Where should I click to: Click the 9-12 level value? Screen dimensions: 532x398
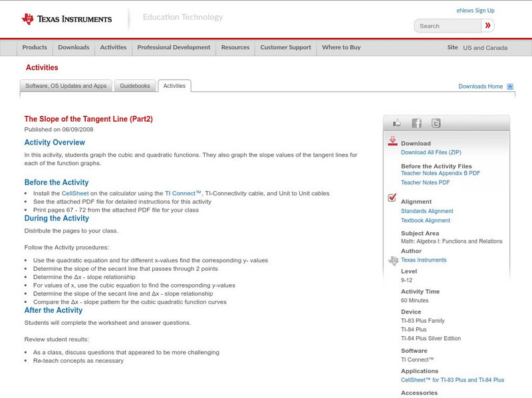(x=406, y=280)
